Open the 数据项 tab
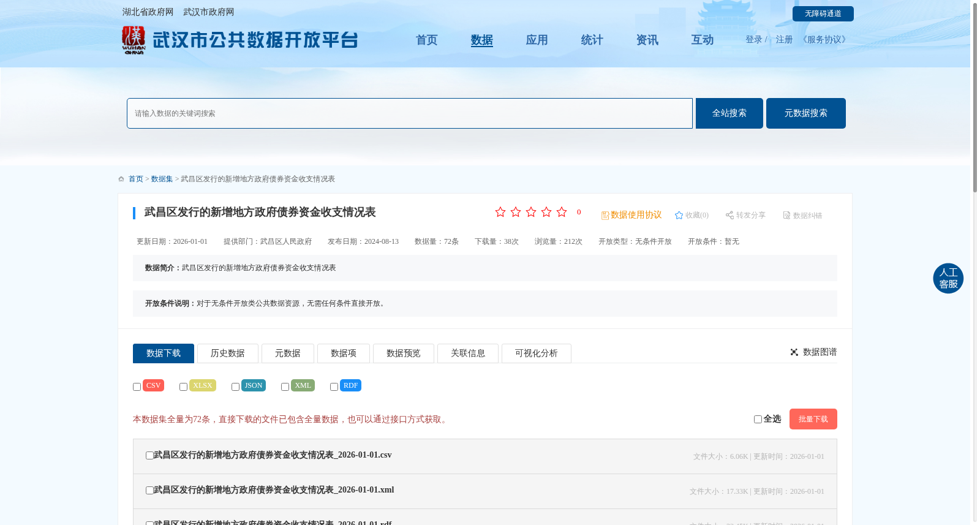Image resolution: width=980 pixels, height=525 pixels. pos(344,353)
